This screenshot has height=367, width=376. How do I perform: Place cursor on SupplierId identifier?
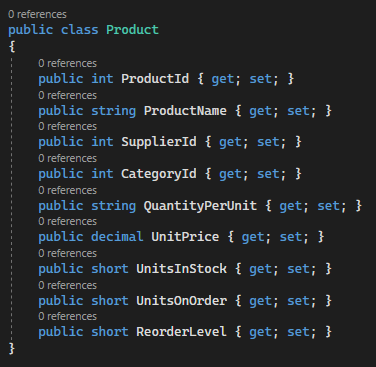[159, 142]
